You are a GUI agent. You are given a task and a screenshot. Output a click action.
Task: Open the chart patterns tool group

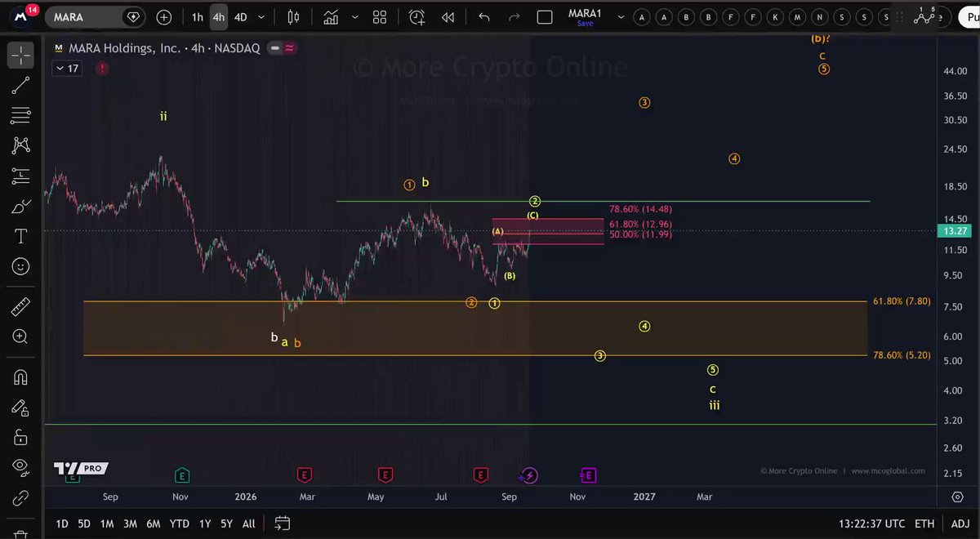(x=20, y=145)
